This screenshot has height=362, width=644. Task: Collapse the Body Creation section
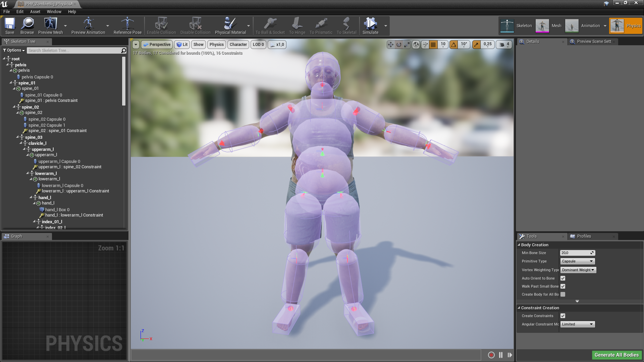[519, 245]
